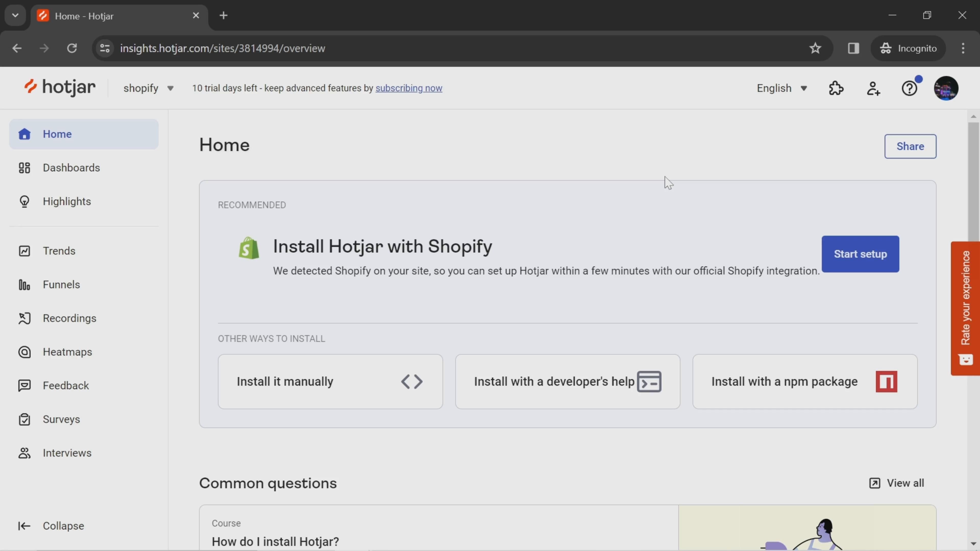Click the Start setup button
The image size is (980, 551).
click(860, 254)
